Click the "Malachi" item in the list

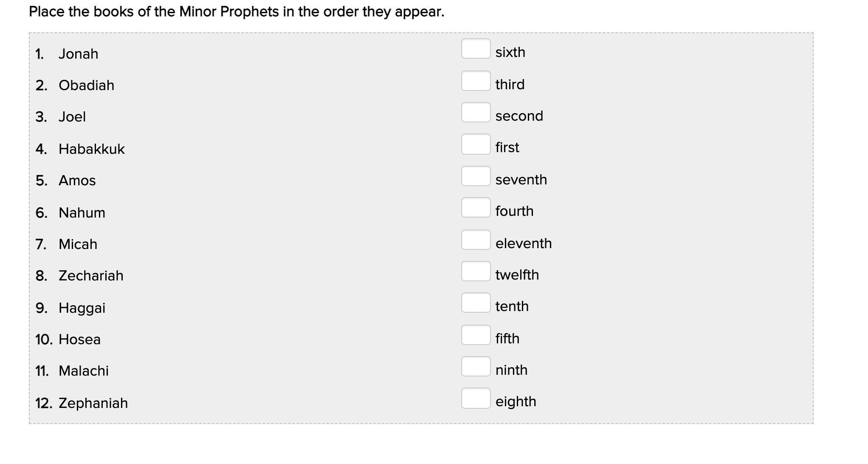click(84, 371)
